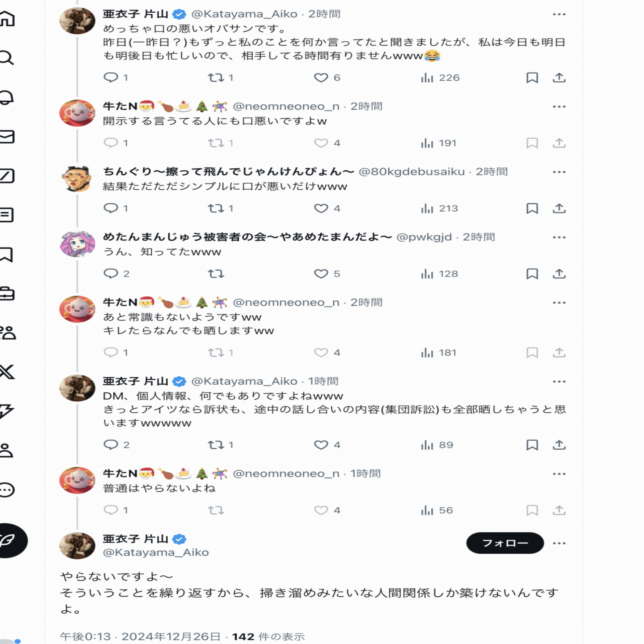Open the Lists item in sidebar

click(x=7, y=215)
